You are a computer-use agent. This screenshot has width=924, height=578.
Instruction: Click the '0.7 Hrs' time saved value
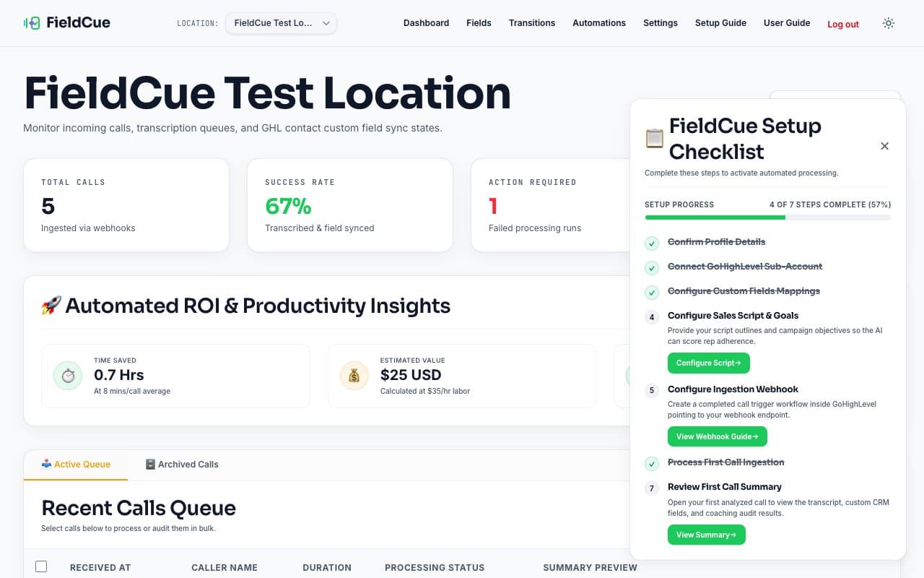coord(119,375)
